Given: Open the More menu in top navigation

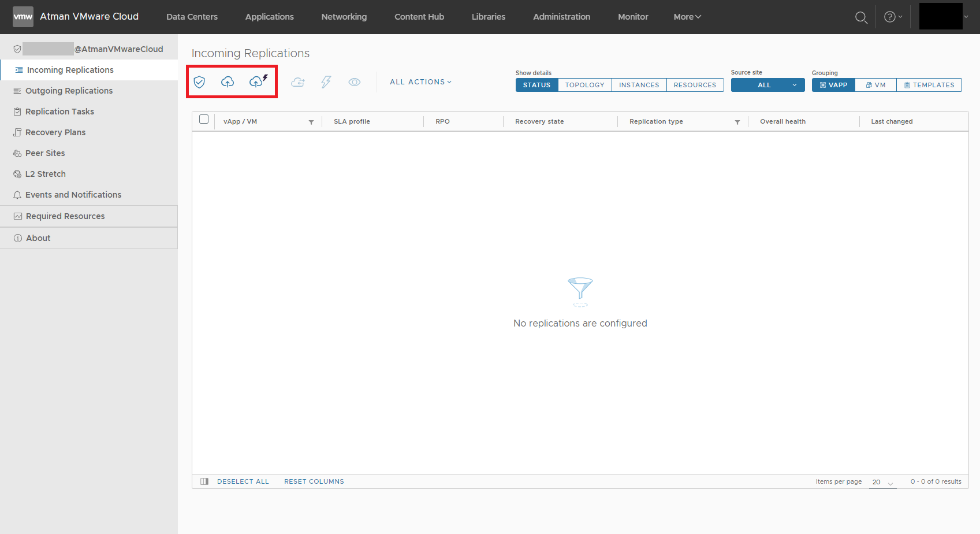Looking at the screenshot, I should tap(687, 17).
